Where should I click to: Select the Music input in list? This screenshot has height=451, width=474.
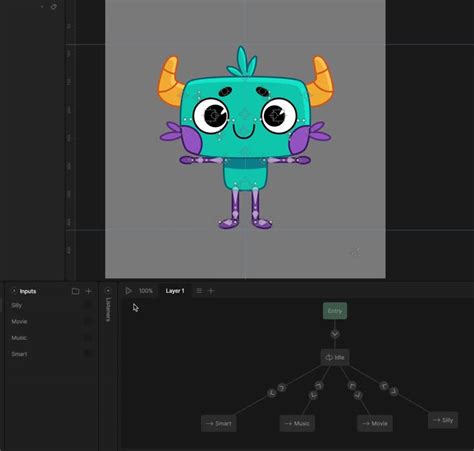coord(19,338)
